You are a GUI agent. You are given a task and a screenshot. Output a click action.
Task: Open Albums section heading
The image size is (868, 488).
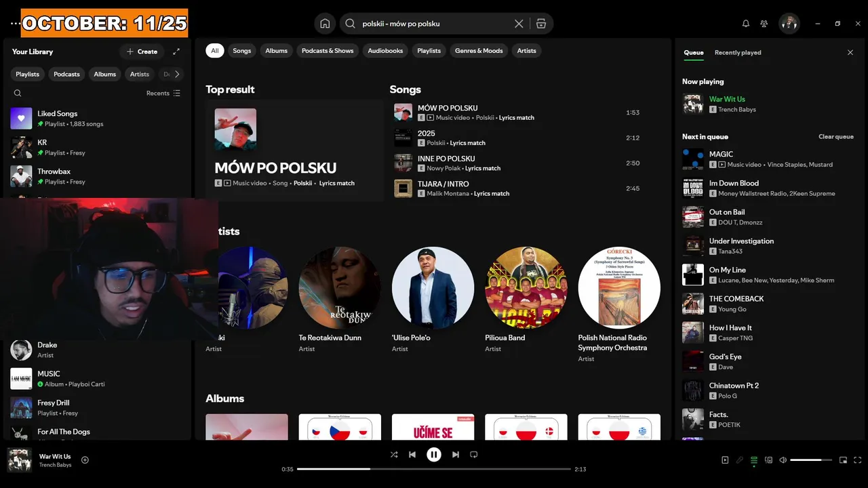tap(225, 399)
